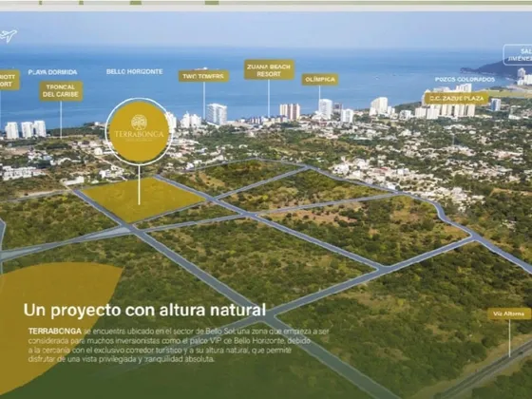532x399 pixels.
Task: Select the Troncal del Caribe label
Action: pos(61,91)
